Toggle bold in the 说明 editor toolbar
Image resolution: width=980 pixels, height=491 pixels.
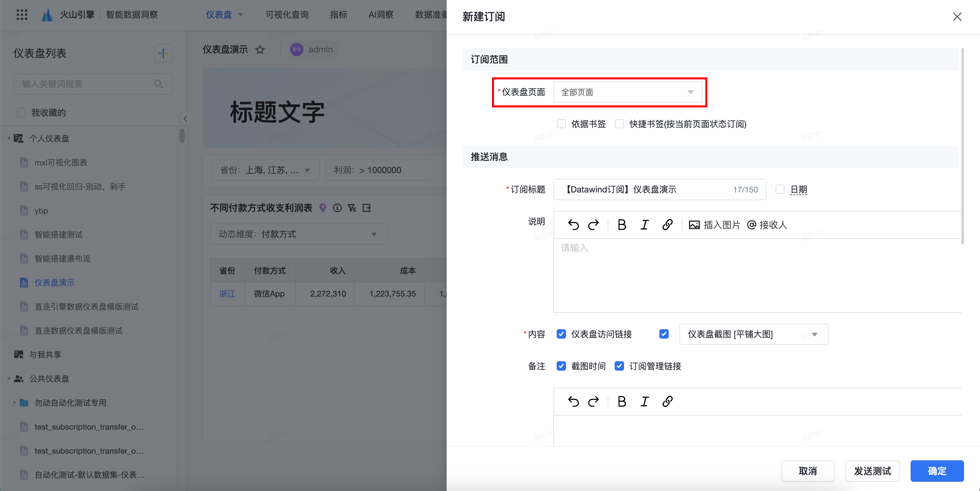click(622, 225)
